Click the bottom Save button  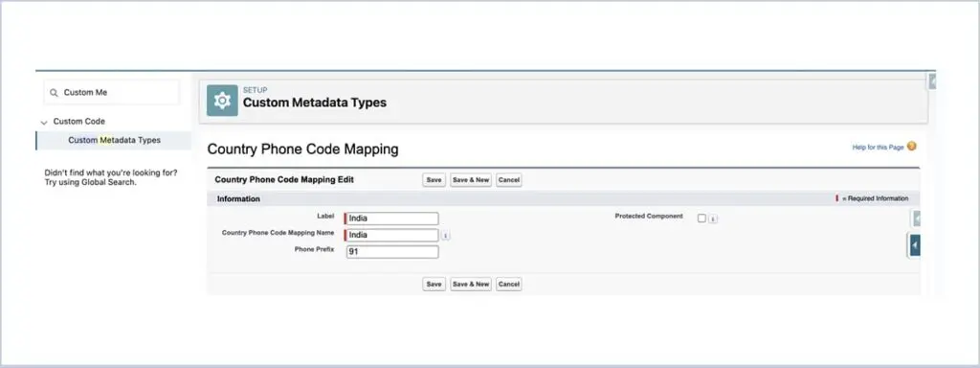[x=434, y=284]
